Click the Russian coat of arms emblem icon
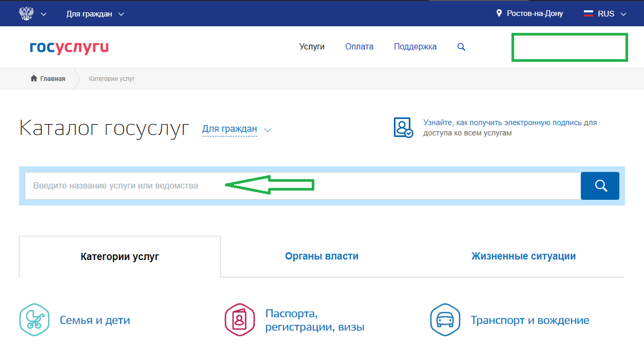Image resolution: width=644 pixels, height=346 pixels. 25,13
